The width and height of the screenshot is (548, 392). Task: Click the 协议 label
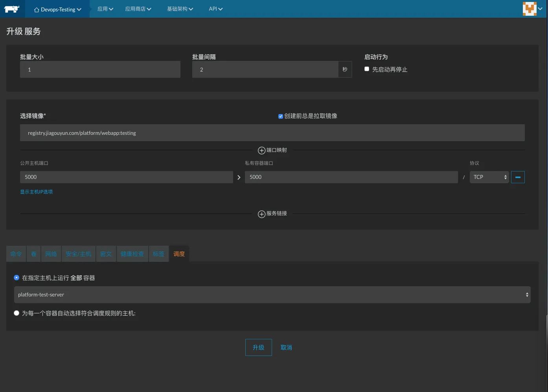tap(474, 163)
